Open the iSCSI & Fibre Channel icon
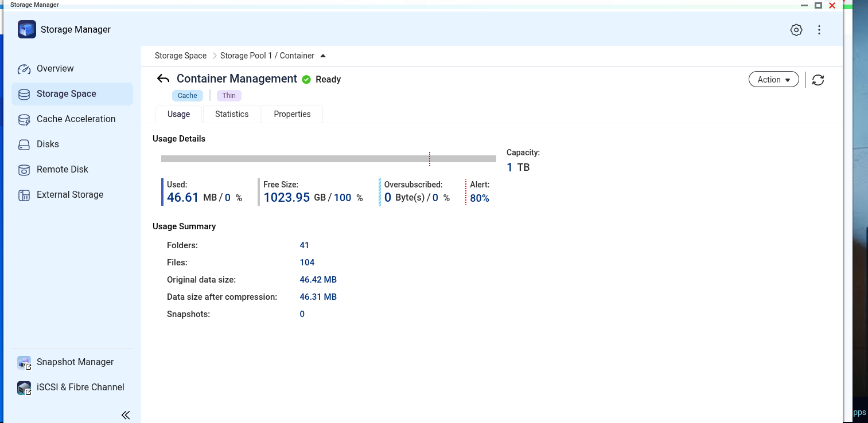Screen dimensions: 868x423 pyautogui.click(x=24, y=388)
